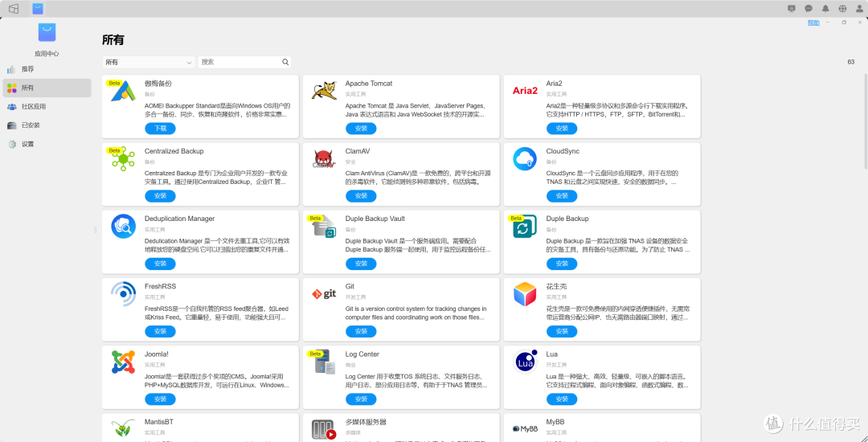Click the vertical scrollbar of app list

point(865,121)
